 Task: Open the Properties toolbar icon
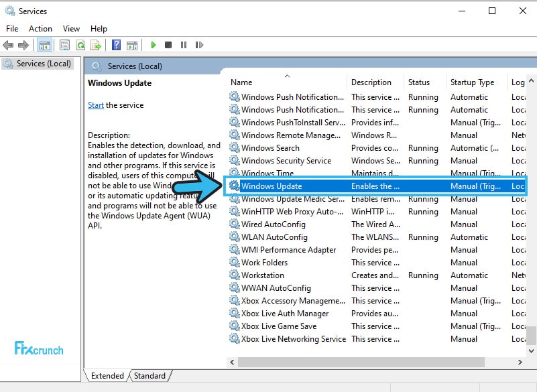64,45
